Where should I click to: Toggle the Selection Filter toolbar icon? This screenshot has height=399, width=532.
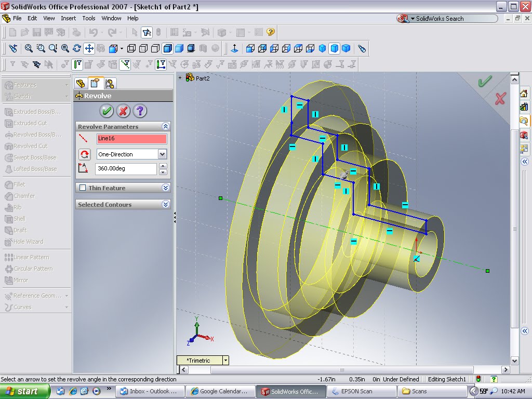(x=147, y=32)
